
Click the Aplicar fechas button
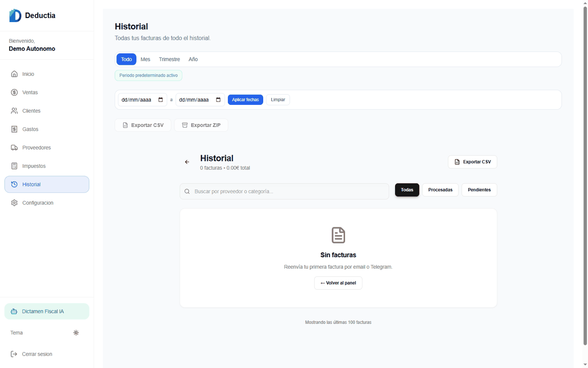pos(245,99)
